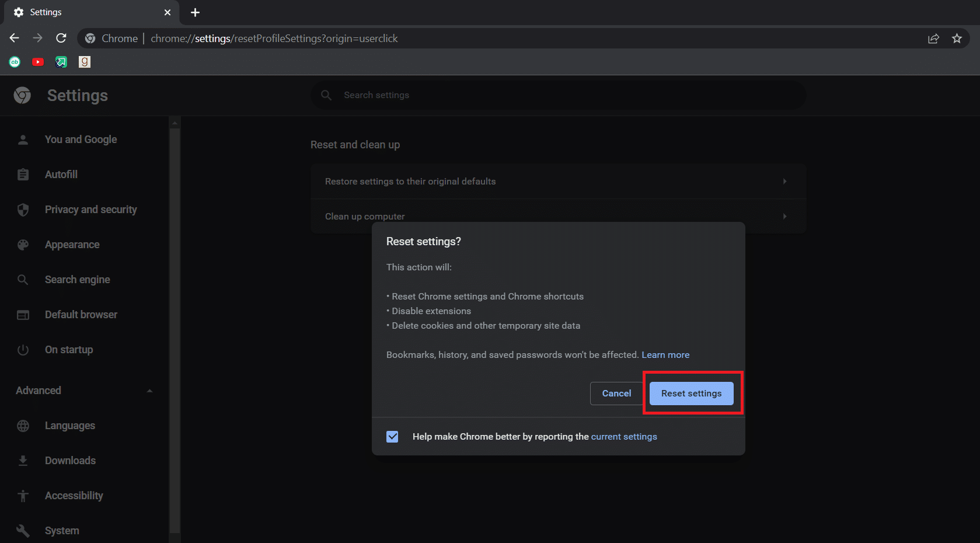Click the Autofill clipboard icon
Image resolution: width=980 pixels, height=543 pixels.
23,175
